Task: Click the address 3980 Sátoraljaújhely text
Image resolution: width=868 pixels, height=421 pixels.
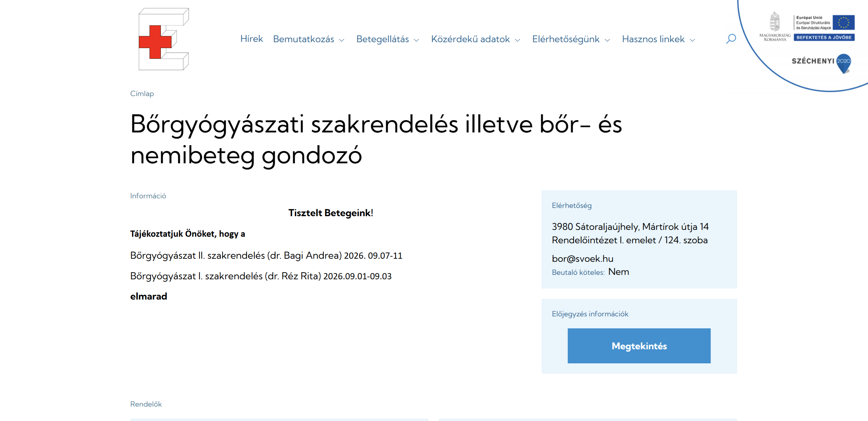Action: pyautogui.click(x=630, y=227)
